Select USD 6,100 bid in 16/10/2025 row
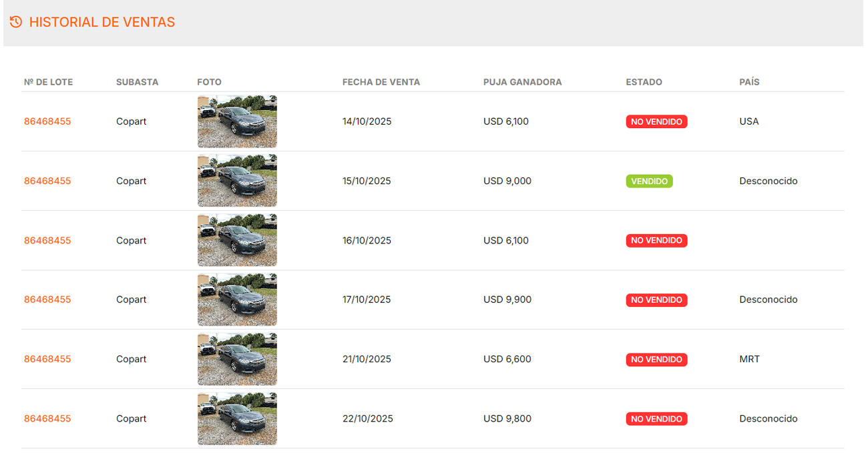This screenshot has width=868, height=467. [506, 240]
